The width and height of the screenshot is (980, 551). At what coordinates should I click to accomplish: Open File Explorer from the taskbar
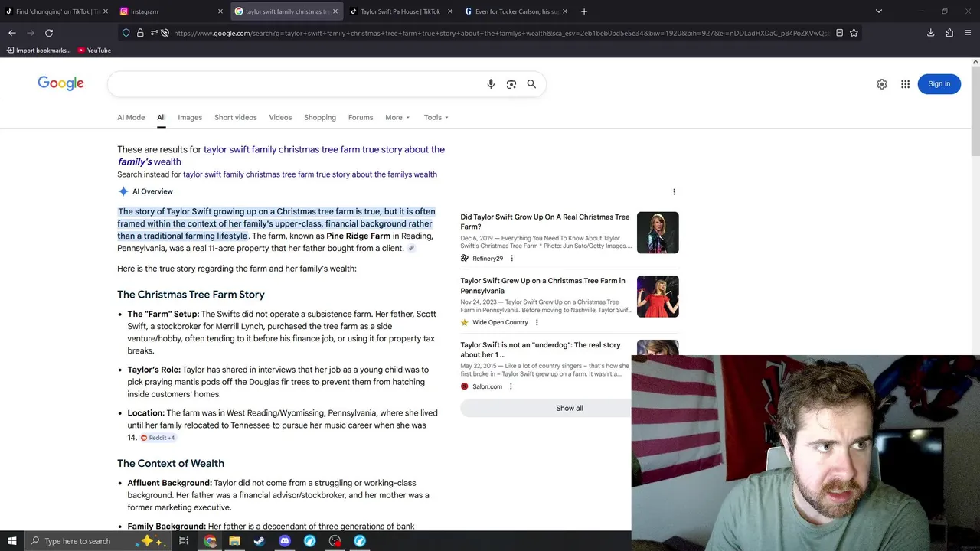234,541
